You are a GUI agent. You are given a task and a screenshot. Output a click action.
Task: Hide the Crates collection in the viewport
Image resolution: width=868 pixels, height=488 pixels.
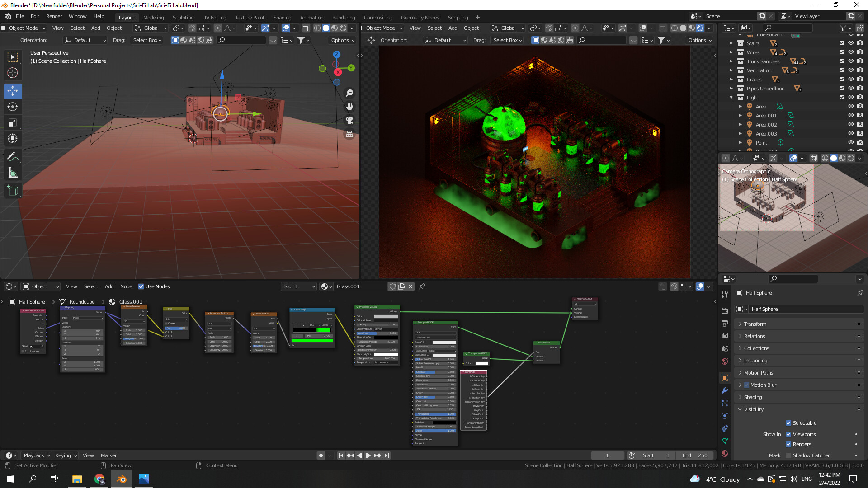click(850, 79)
